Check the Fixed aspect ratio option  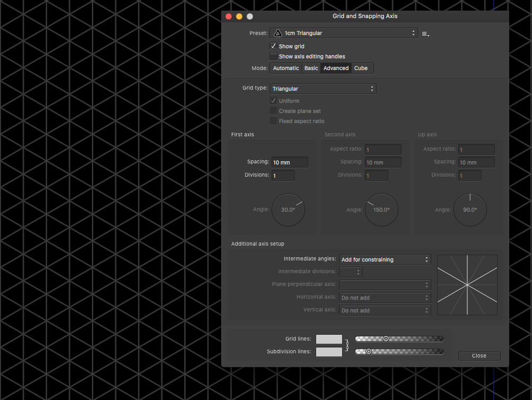pos(273,121)
